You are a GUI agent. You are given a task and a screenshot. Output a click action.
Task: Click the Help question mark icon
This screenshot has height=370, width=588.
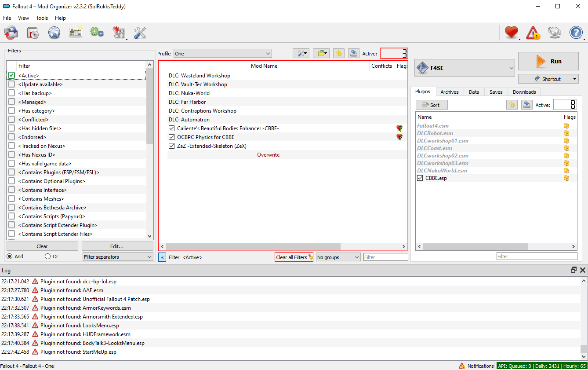click(x=576, y=33)
